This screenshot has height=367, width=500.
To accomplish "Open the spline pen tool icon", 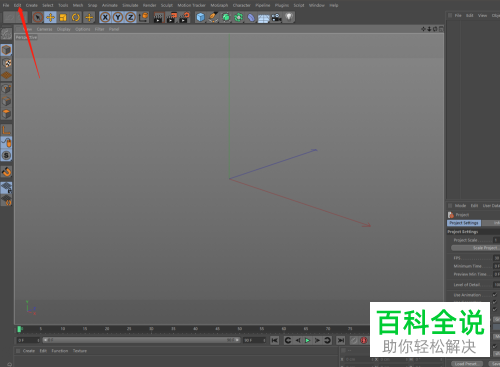I will tap(213, 17).
